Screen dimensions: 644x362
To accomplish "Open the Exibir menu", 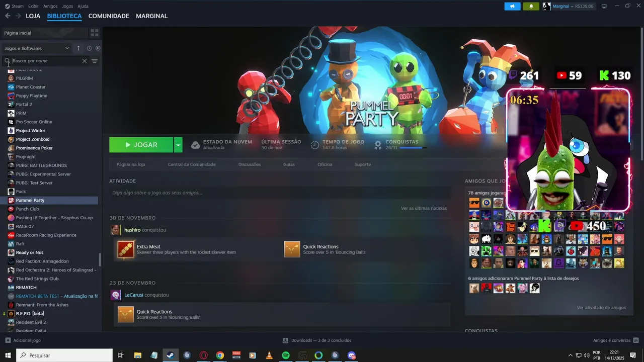I will pyautogui.click(x=33, y=6).
